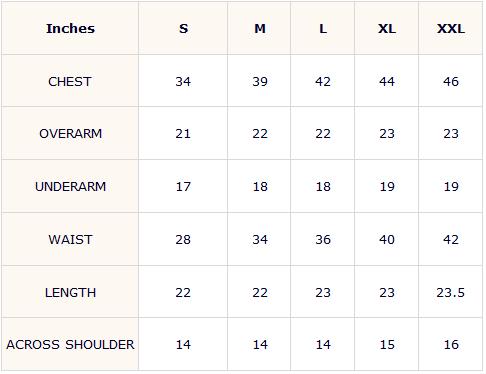Select the L size column header
The height and width of the screenshot is (374, 486).
point(323,29)
